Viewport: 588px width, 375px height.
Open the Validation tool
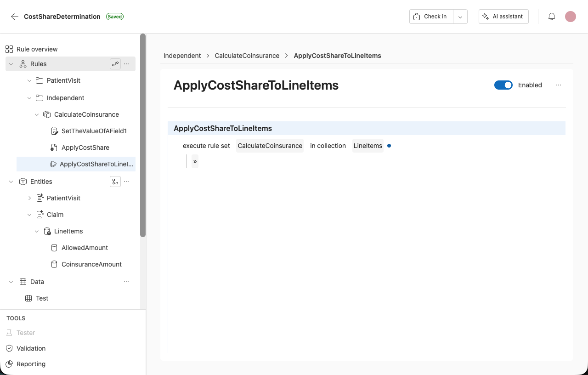30,348
